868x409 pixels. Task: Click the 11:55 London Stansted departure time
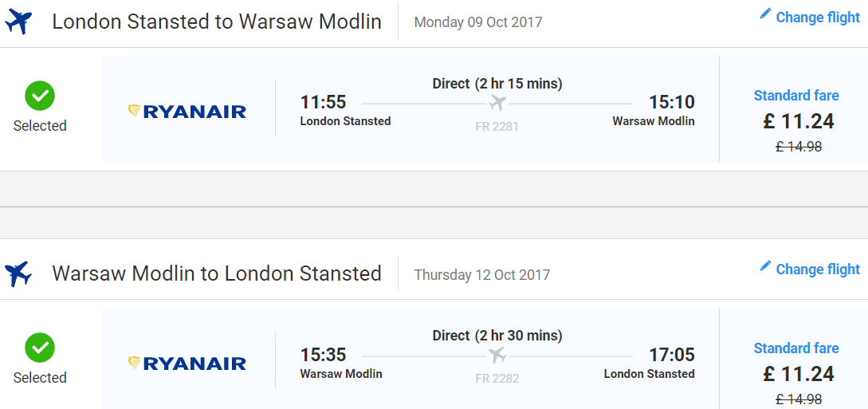point(324,102)
